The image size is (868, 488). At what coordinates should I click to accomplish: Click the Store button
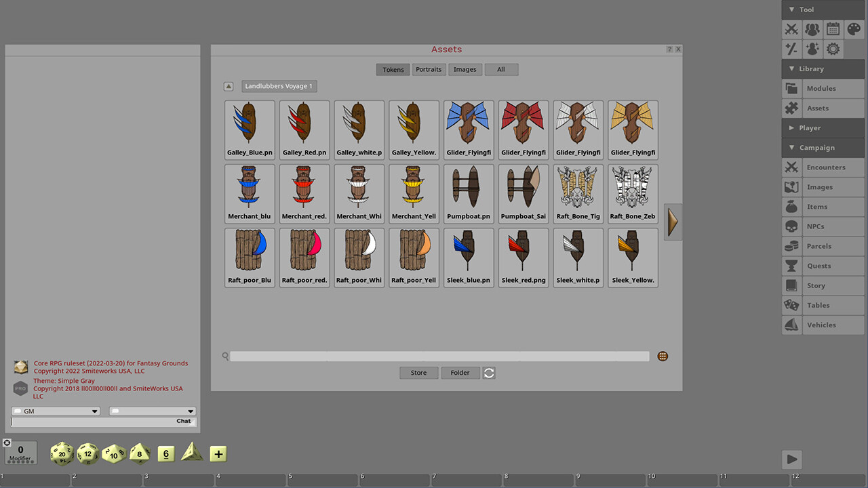click(x=418, y=372)
